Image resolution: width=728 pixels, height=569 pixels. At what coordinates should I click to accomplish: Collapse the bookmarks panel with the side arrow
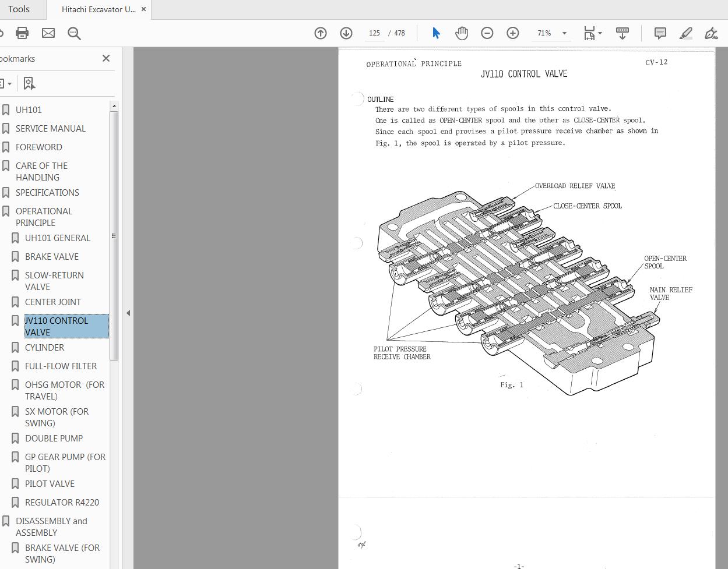[128, 313]
